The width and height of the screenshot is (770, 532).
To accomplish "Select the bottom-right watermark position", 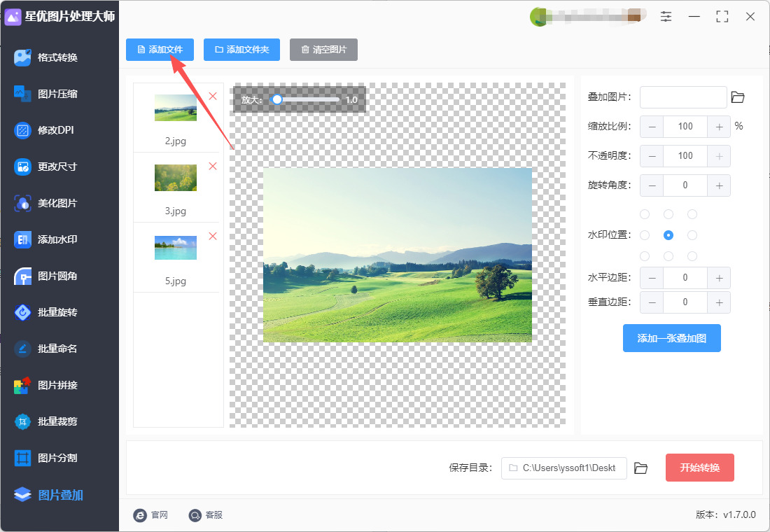I will [692, 256].
